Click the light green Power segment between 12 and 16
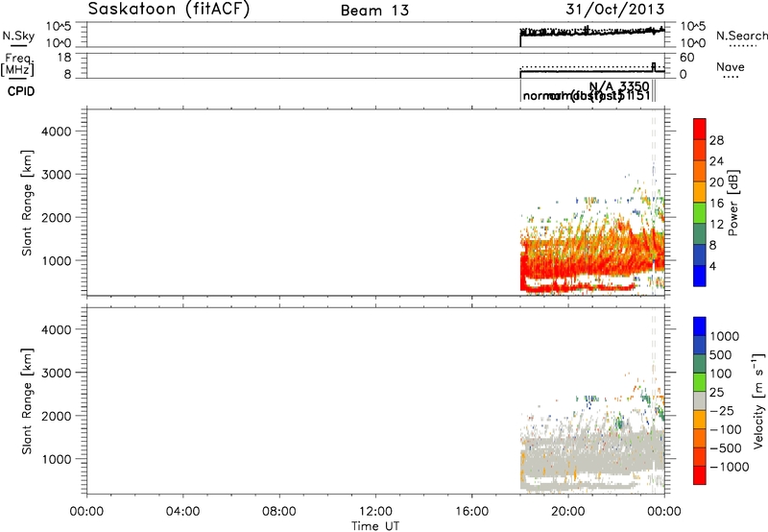 (700, 212)
